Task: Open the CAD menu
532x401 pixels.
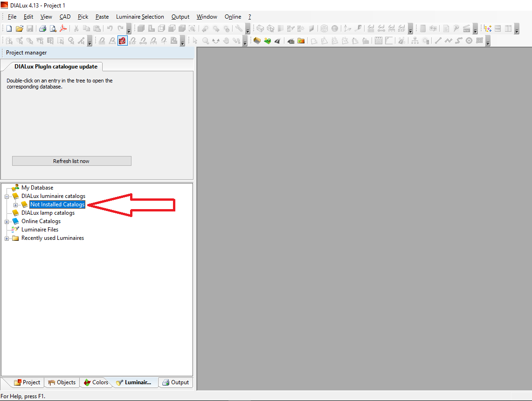Action: tap(65, 17)
